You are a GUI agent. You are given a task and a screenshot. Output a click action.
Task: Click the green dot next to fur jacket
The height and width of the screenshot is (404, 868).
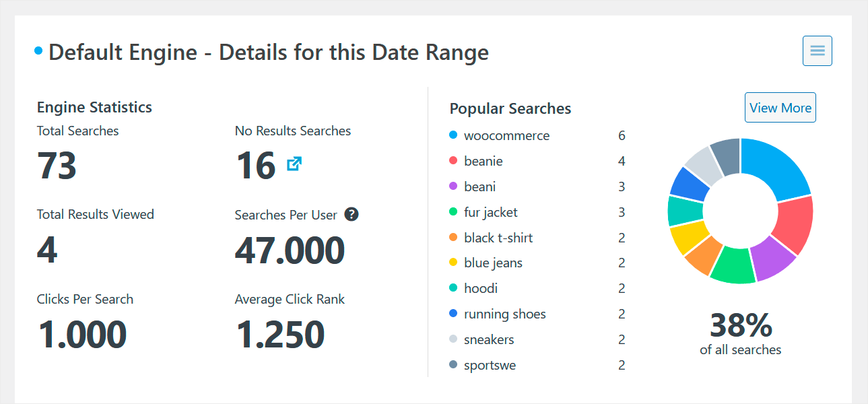click(453, 211)
